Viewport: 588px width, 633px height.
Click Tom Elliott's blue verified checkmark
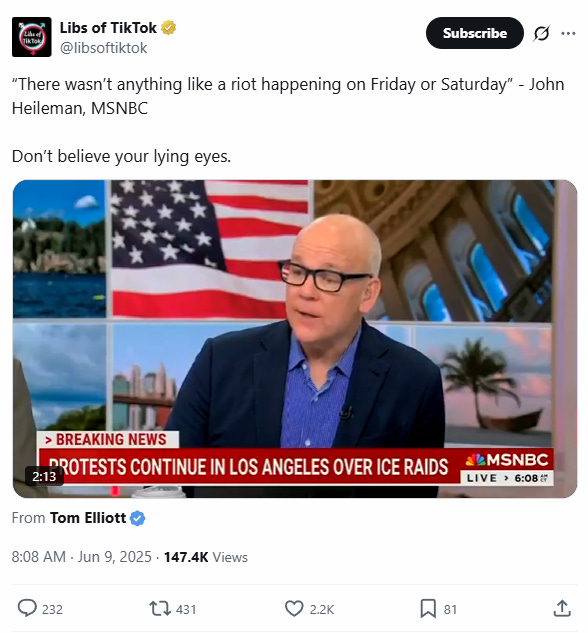pos(137,518)
